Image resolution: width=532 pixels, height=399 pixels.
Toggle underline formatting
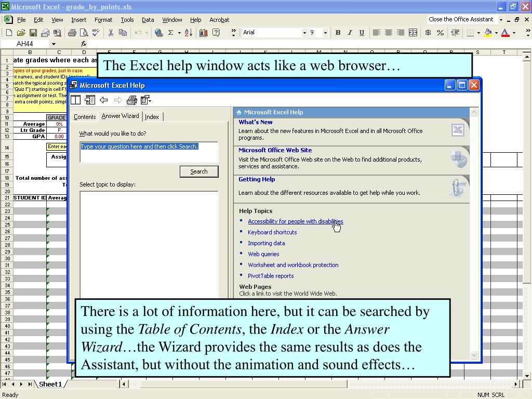pos(362,33)
